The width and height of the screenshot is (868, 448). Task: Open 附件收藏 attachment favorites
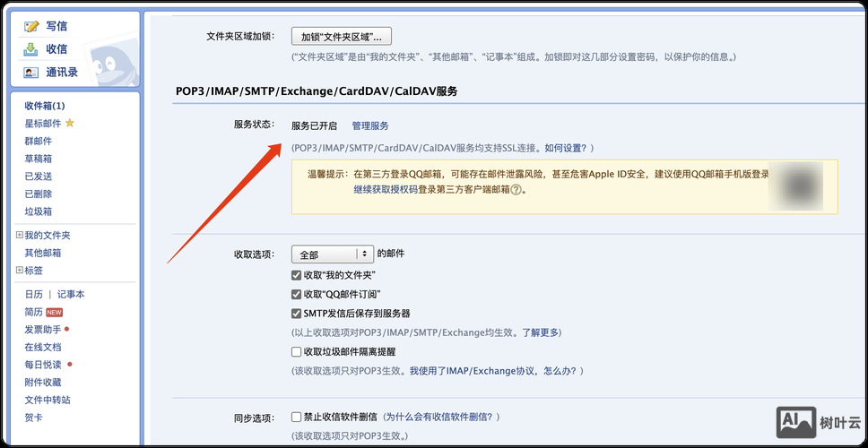(x=43, y=383)
